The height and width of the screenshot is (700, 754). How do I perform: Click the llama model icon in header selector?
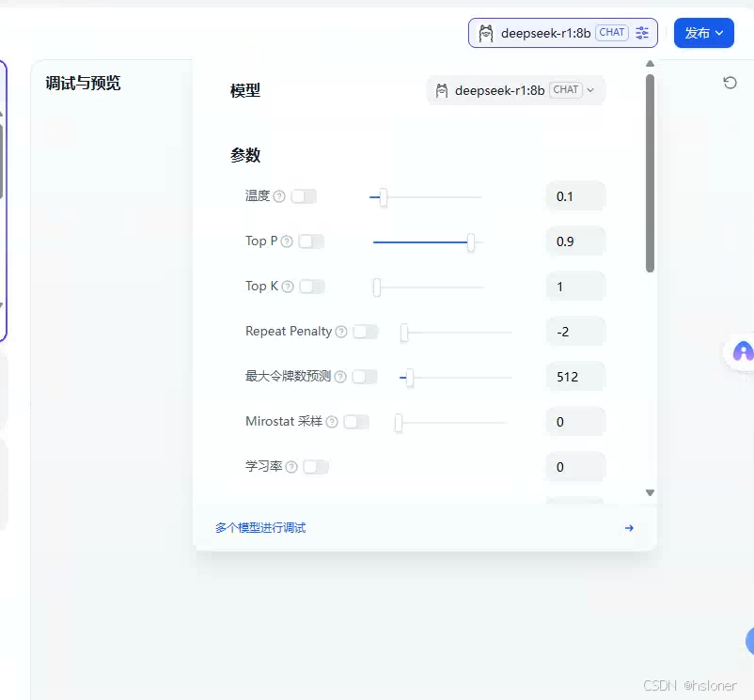[486, 33]
